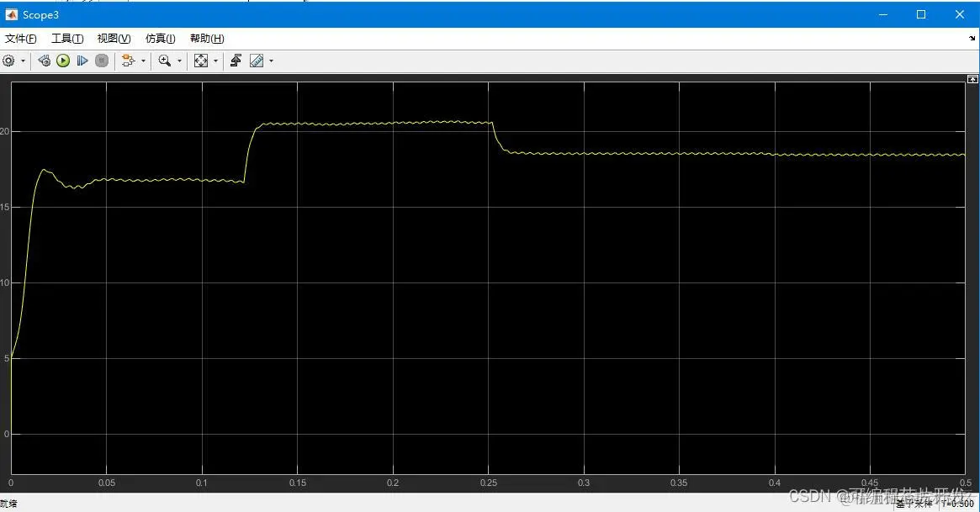
Task: Maximize the Scope3 window
Action: [x=920, y=14]
